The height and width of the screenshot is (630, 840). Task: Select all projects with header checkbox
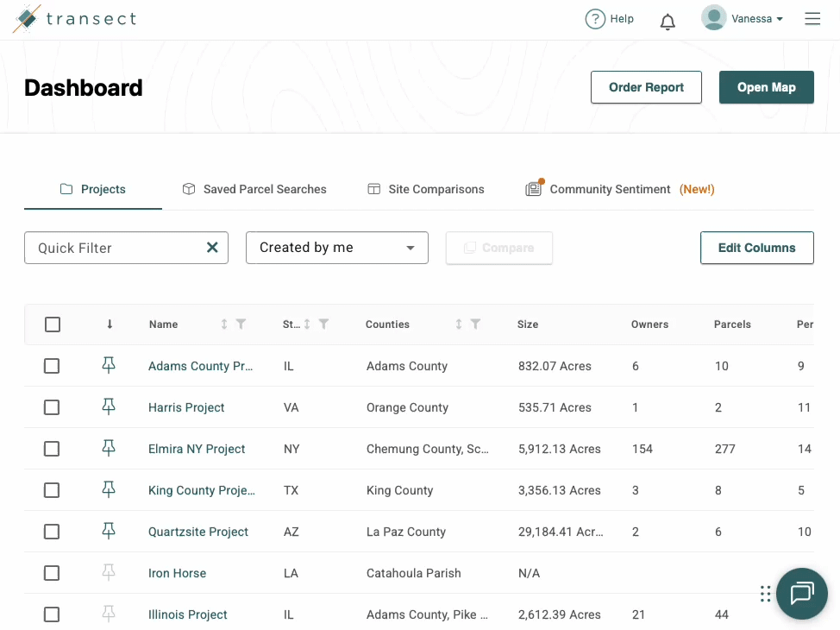tap(53, 324)
